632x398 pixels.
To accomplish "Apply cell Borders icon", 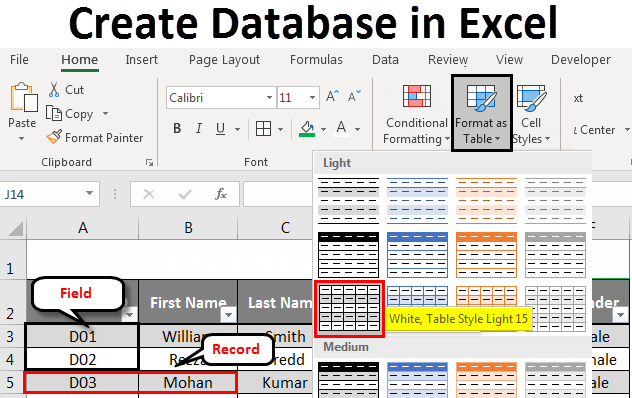I will point(263,129).
